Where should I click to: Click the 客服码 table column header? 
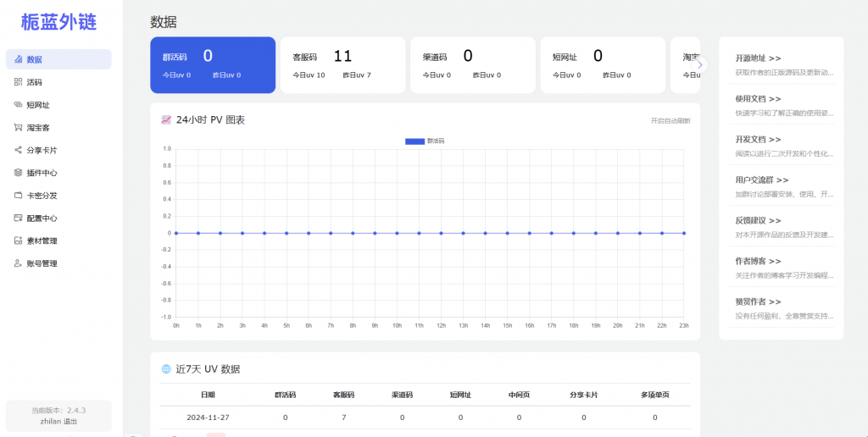point(344,395)
